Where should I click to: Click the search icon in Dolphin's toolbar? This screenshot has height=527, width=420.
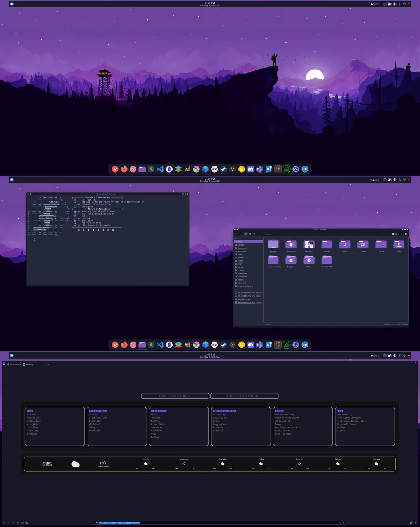tap(401, 234)
